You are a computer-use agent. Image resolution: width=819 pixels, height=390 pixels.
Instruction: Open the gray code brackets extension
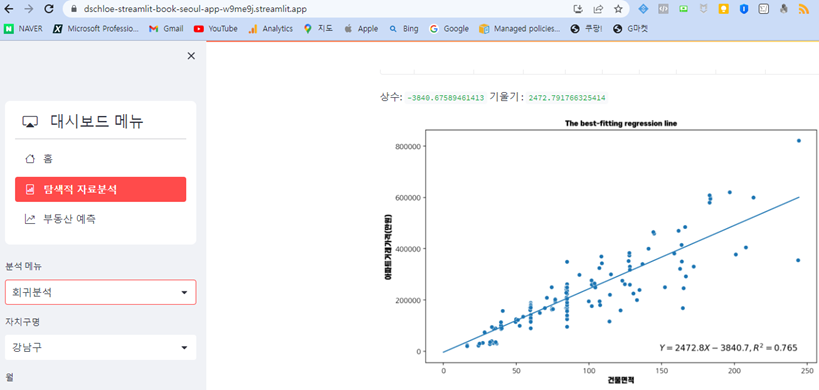(x=663, y=9)
